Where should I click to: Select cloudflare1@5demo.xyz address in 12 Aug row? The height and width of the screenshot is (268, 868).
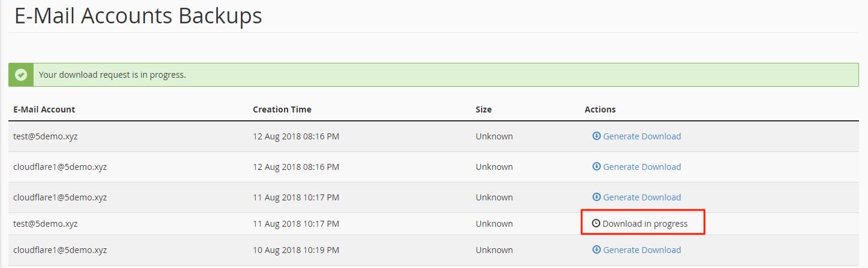click(x=60, y=167)
